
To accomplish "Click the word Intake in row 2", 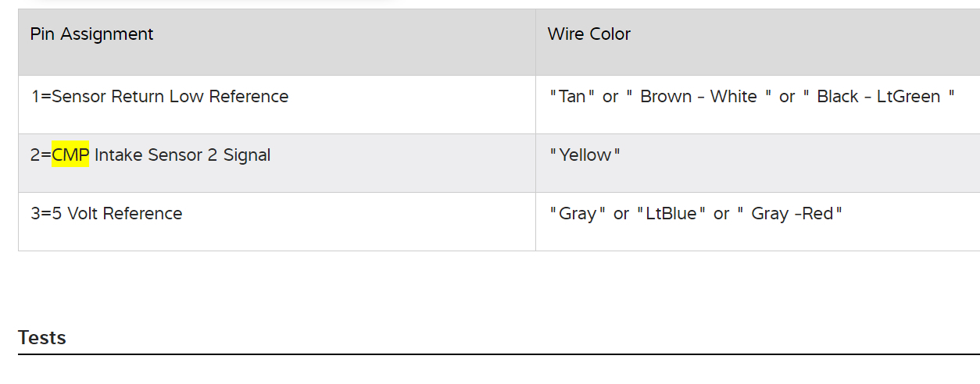I will (118, 155).
